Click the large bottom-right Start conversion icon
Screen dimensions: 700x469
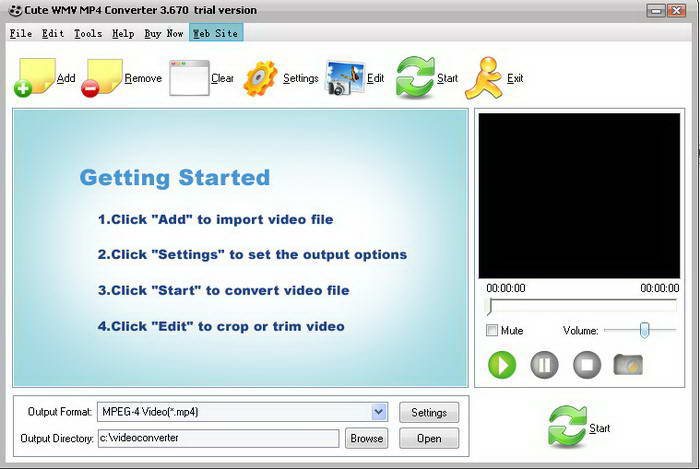click(567, 426)
